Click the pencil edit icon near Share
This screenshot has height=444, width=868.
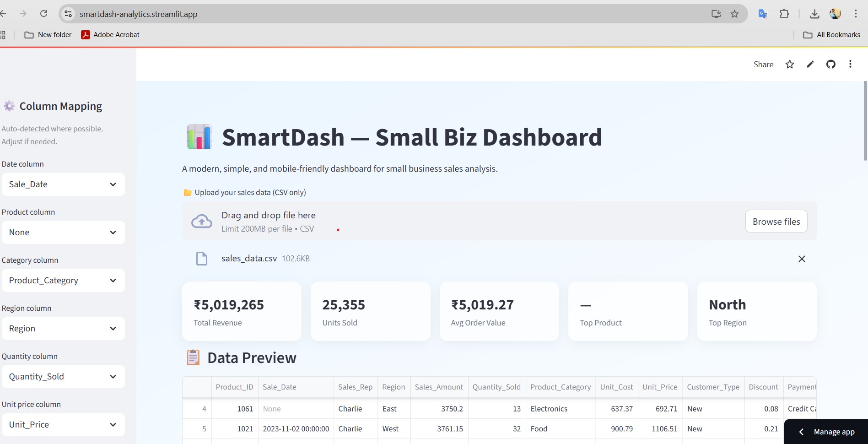point(810,64)
